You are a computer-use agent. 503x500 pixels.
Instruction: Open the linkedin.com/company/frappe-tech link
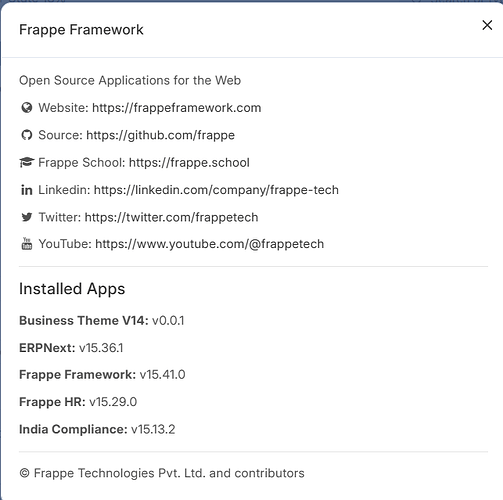point(216,190)
